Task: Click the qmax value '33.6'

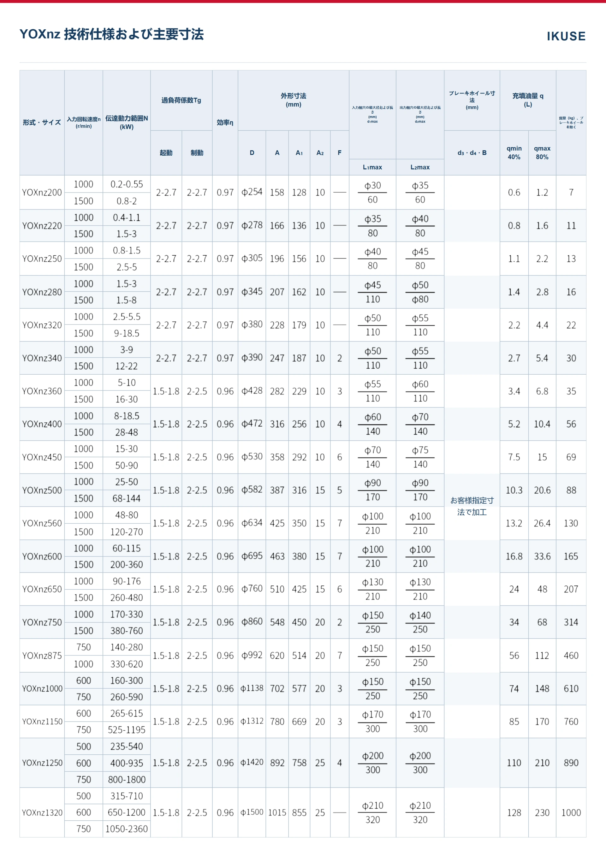Action: [542, 556]
